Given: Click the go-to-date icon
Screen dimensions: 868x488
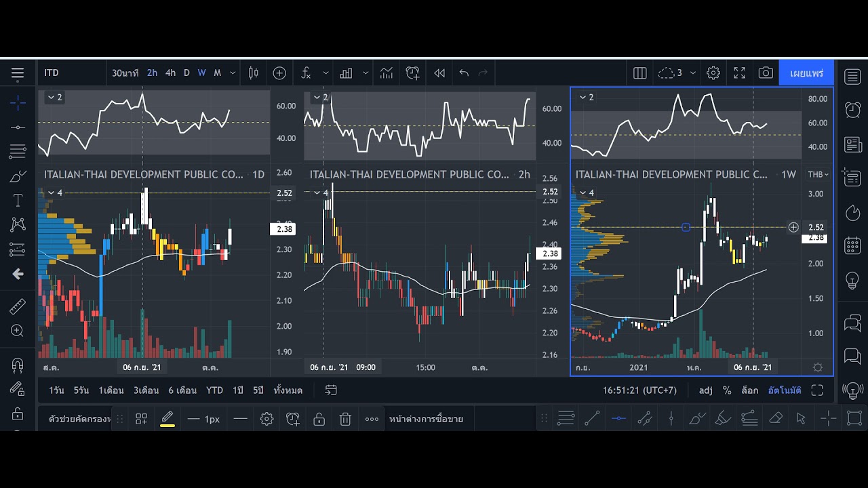Looking at the screenshot, I should pyautogui.click(x=331, y=390).
